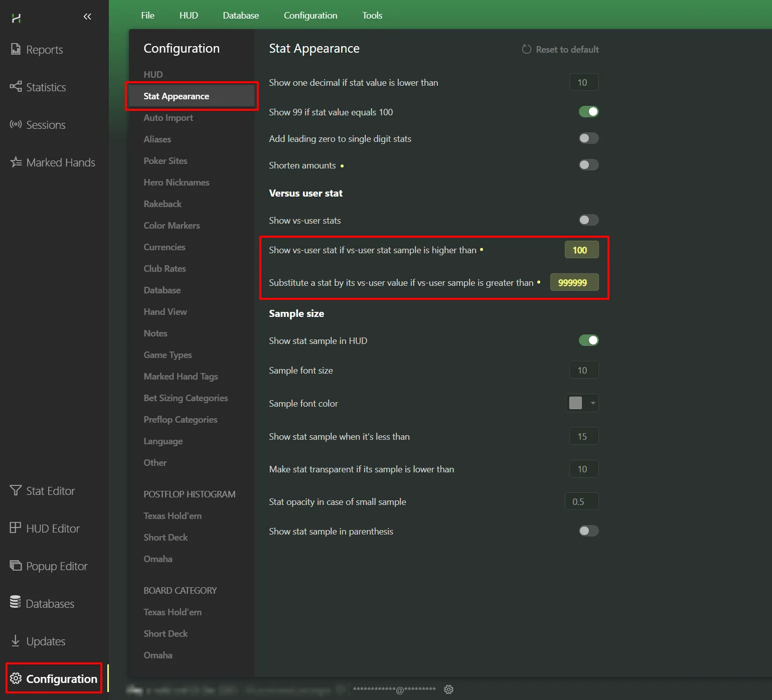Open the Statistics icon in sidebar
The height and width of the screenshot is (700, 772).
(x=16, y=87)
